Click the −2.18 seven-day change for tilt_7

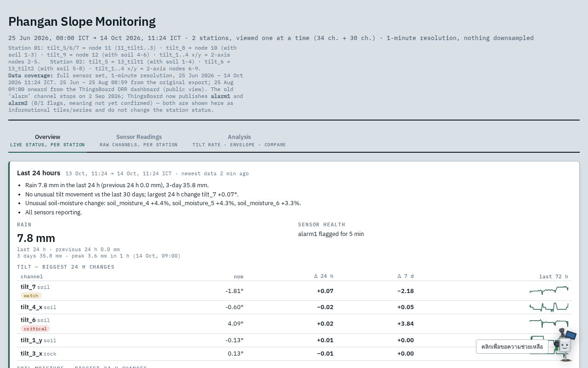coord(406,291)
